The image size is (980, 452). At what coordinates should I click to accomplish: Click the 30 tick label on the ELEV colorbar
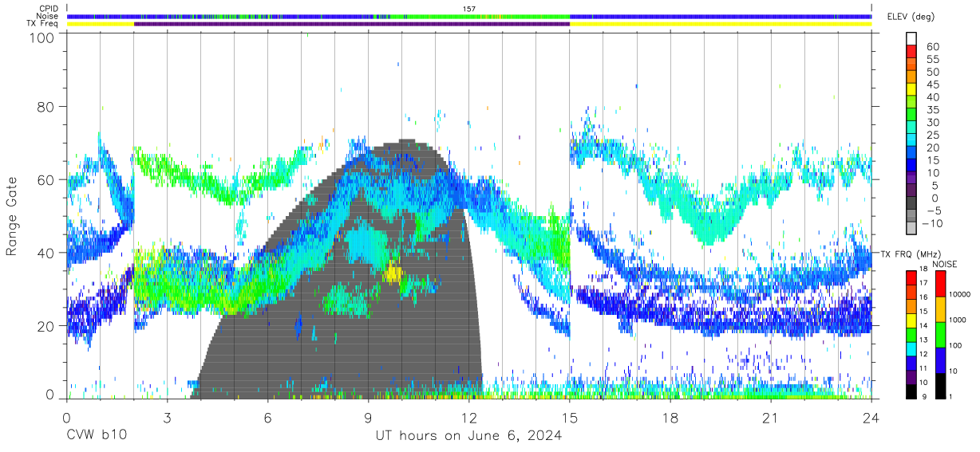coord(932,122)
